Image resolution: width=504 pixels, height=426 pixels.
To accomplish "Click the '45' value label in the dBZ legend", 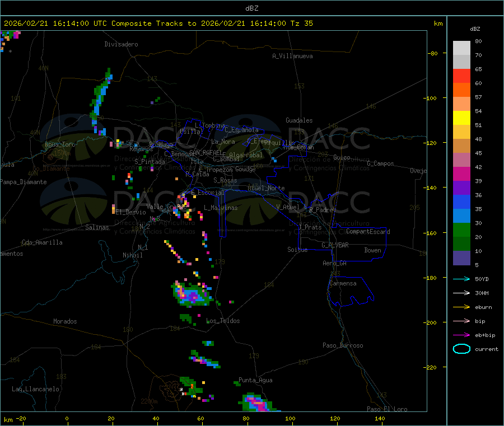I will point(478,153).
